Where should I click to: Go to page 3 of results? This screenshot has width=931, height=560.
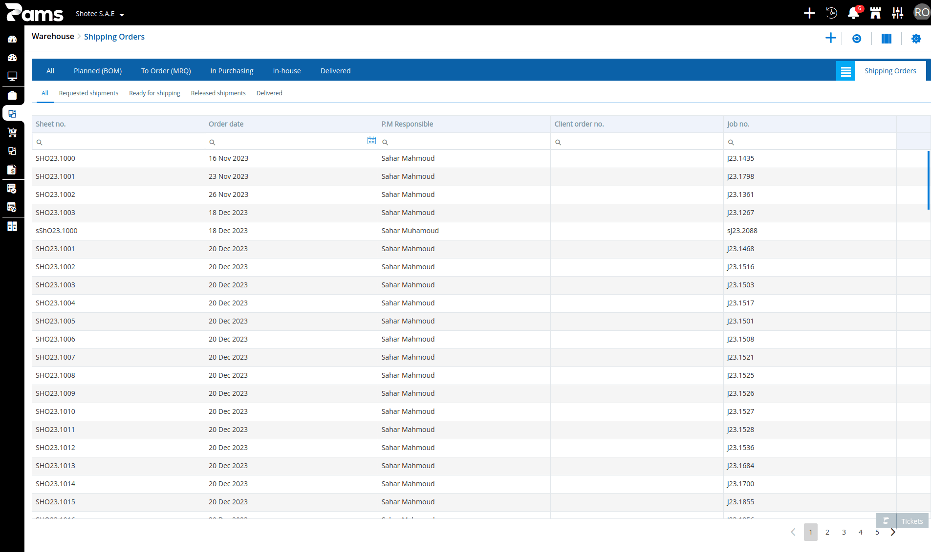pyautogui.click(x=844, y=532)
